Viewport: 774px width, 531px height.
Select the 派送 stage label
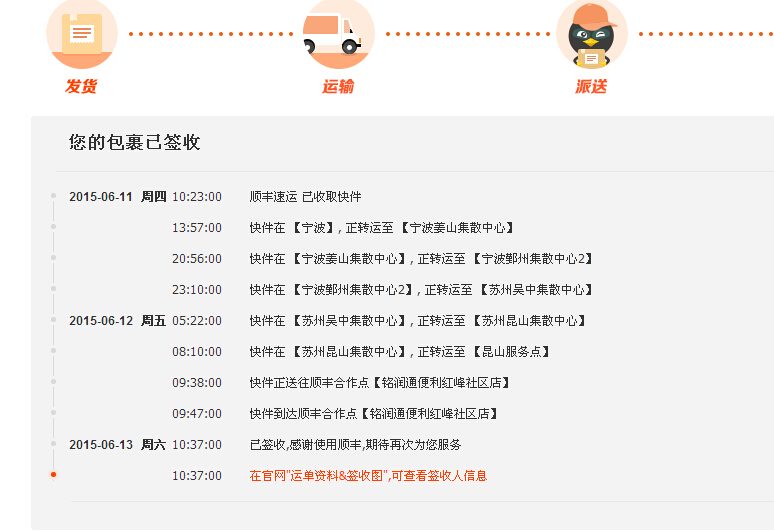pos(591,86)
